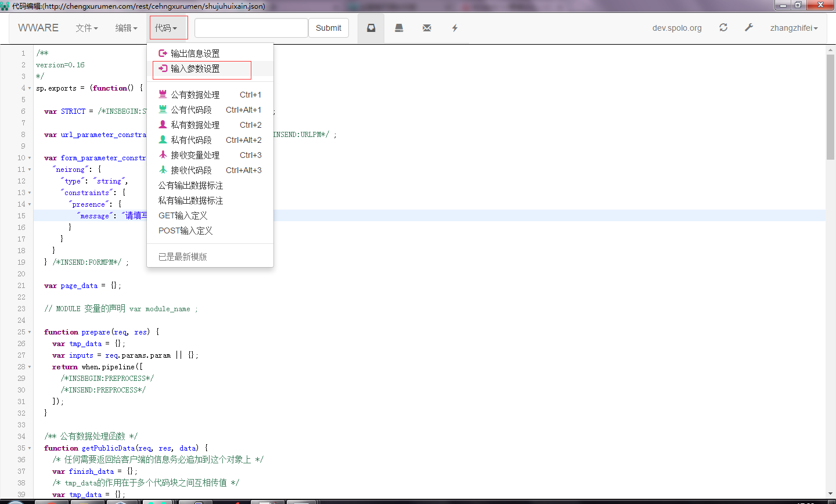Click the wrench settings icon
Image resolution: width=836 pixels, height=504 pixels.
pyautogui.click(x=749, y=27)
